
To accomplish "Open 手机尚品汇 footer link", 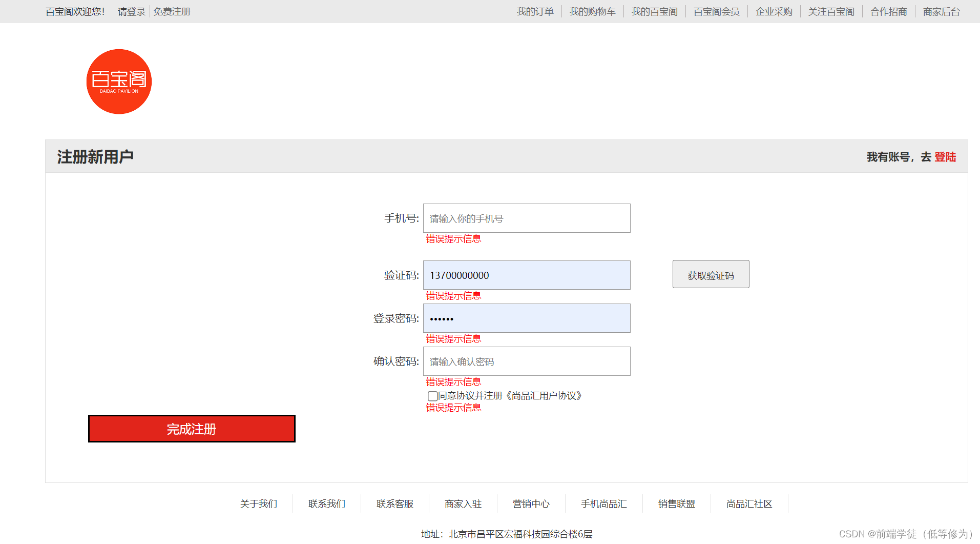I will pos(603,504).
